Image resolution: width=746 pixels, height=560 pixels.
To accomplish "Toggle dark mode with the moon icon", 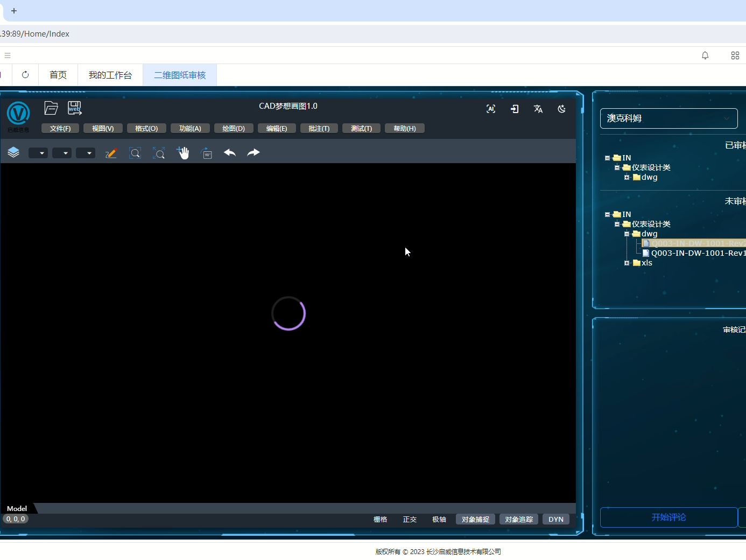I will (562, 109).
